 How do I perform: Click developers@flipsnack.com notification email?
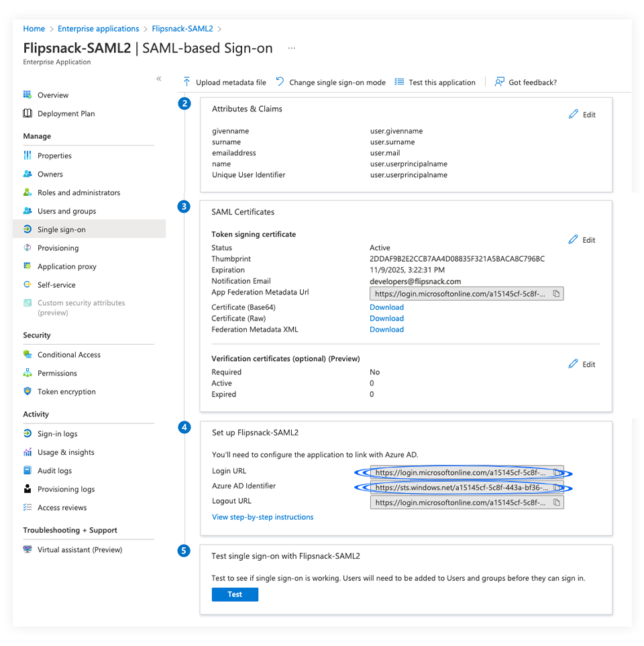coord(415,281)
